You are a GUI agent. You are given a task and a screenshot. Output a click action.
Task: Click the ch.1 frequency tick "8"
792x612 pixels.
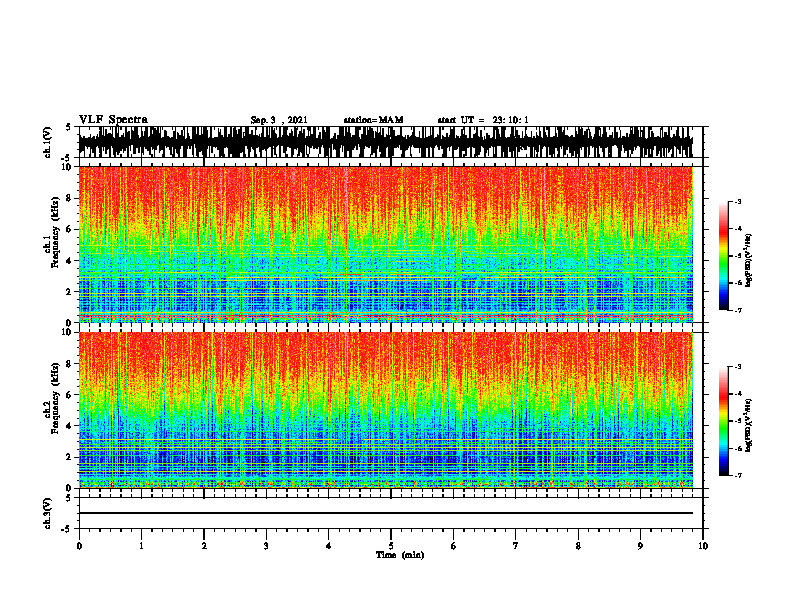click(70, 198)
